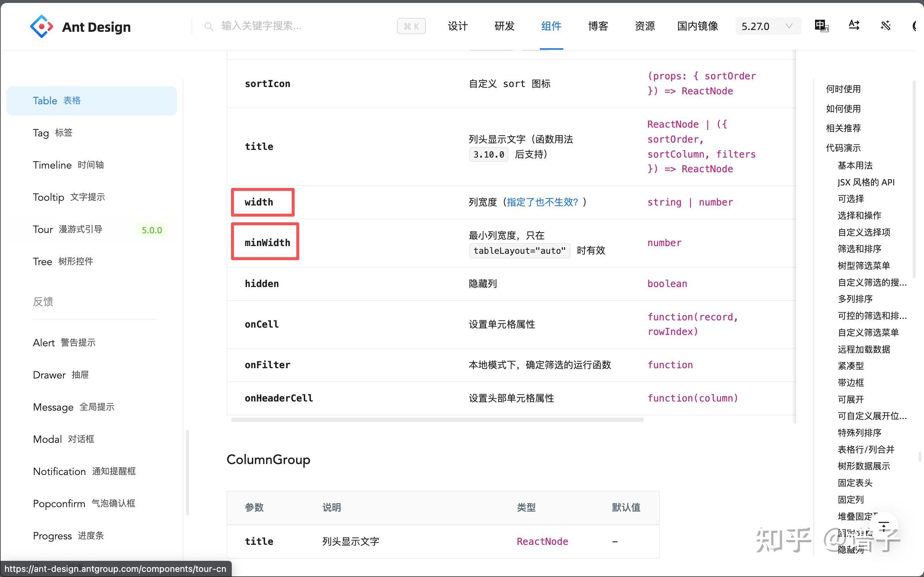Toggle text direction with the A arrows icon
The height and width of the screenshot is (577, 924).
point(854,26)
